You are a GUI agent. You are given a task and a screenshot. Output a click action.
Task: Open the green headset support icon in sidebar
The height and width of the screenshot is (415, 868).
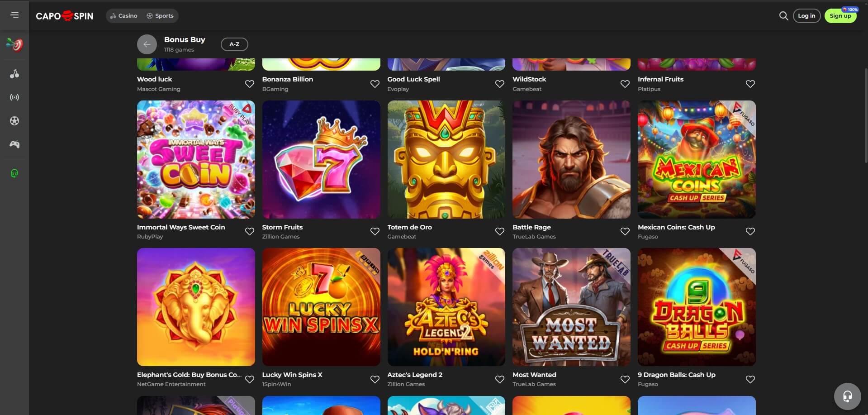pos(14,173)
